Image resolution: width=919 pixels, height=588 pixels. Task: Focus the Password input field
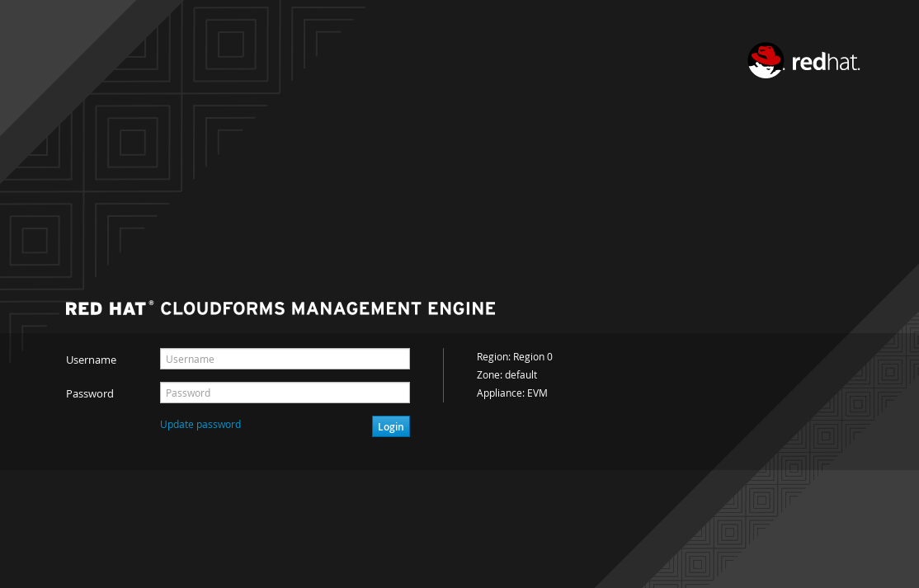tap(285, 393)
